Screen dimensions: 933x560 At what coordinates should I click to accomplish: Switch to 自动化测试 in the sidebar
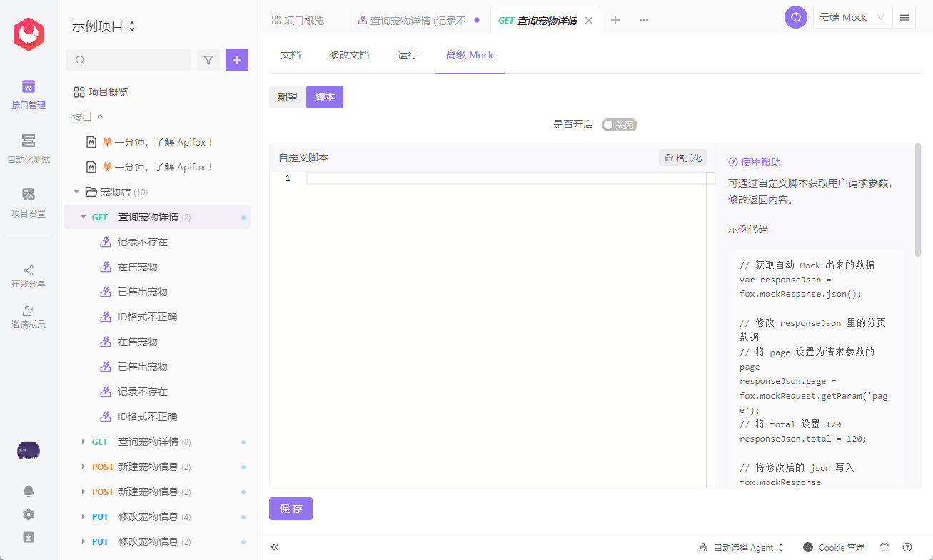point(28,148)
